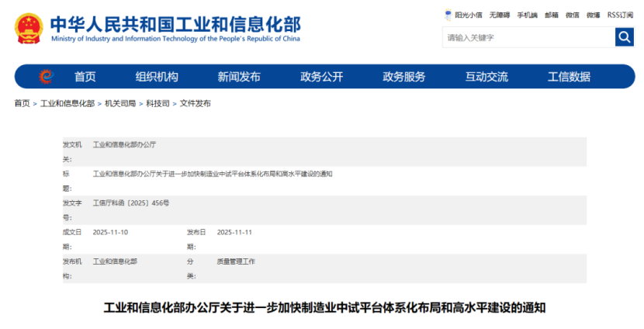Image resolution: width=644 pixels, height=329 pixels.
Task: Click 机关司局 in the breadcrumb
Action: [120, 103]
